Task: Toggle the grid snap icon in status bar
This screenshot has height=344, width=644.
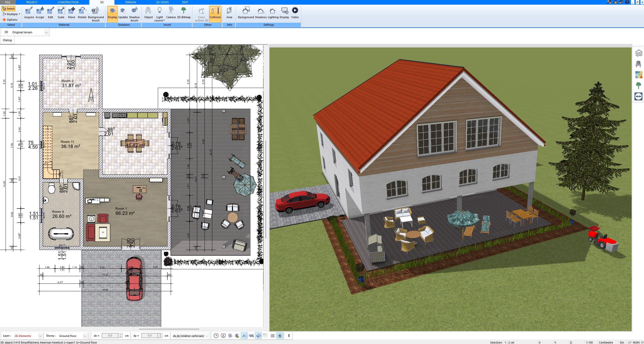Action: [x=273, y=336]
